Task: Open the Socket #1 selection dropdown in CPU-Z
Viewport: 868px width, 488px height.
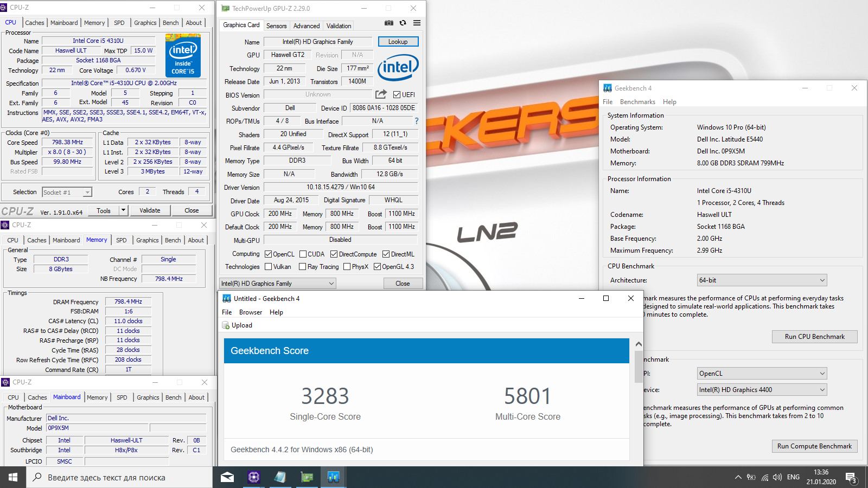Action: [x=67, y=192]
